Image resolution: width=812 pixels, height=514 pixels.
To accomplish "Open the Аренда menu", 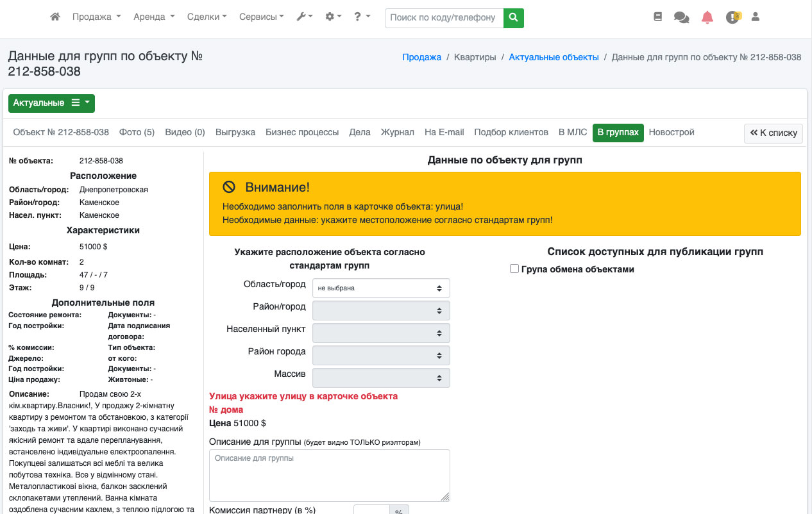I will pos(154,17).
